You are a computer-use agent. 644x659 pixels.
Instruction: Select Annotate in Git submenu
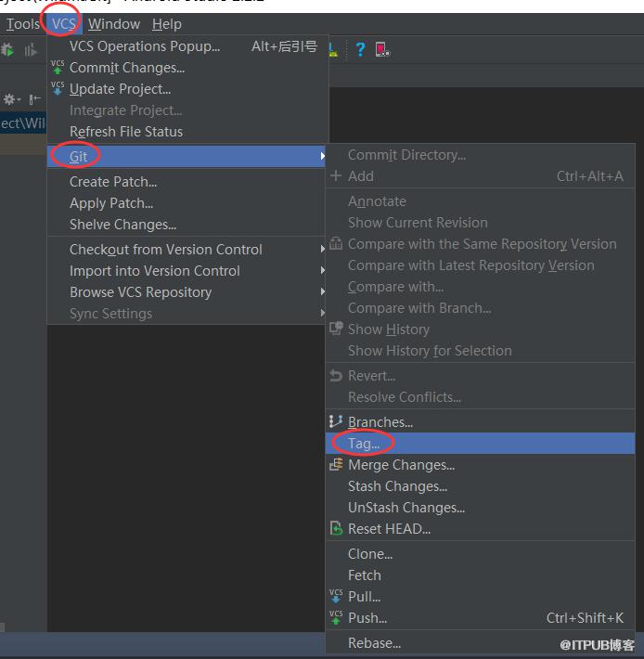coord(480,201)
